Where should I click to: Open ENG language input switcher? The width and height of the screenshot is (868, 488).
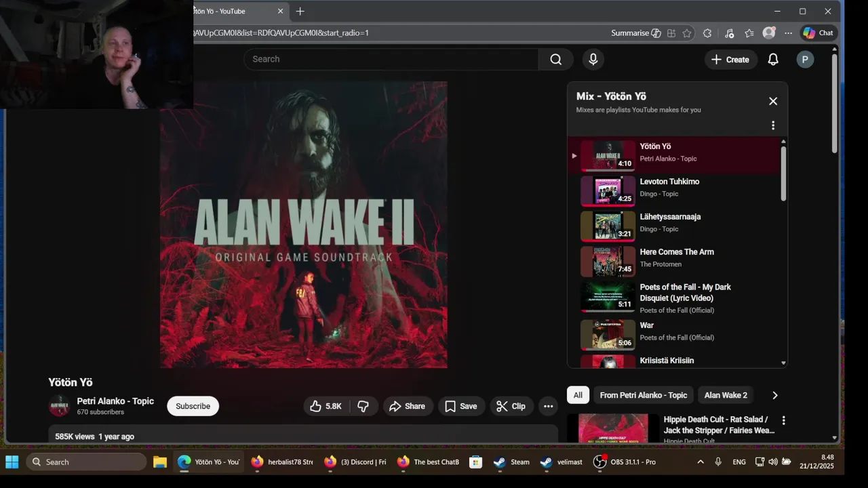pyautogui.click(x=739, y=462)
